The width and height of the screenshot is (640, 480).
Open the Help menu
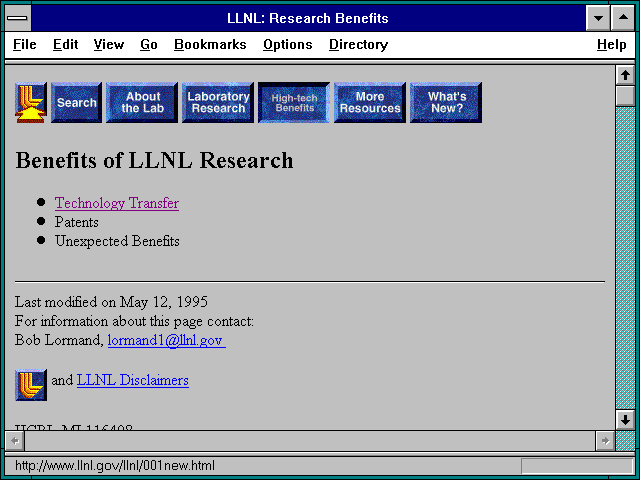pos(611,44)
